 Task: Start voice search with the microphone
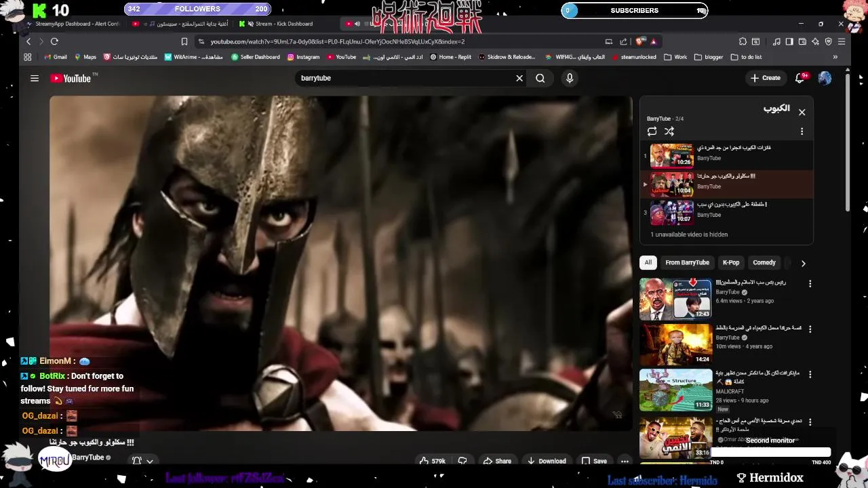pos(570,78)
